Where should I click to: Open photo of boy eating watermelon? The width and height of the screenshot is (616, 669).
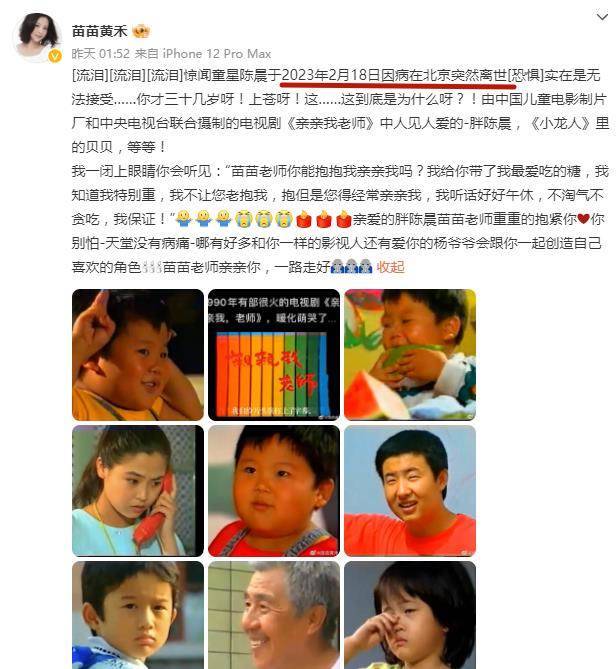point(410,355)
